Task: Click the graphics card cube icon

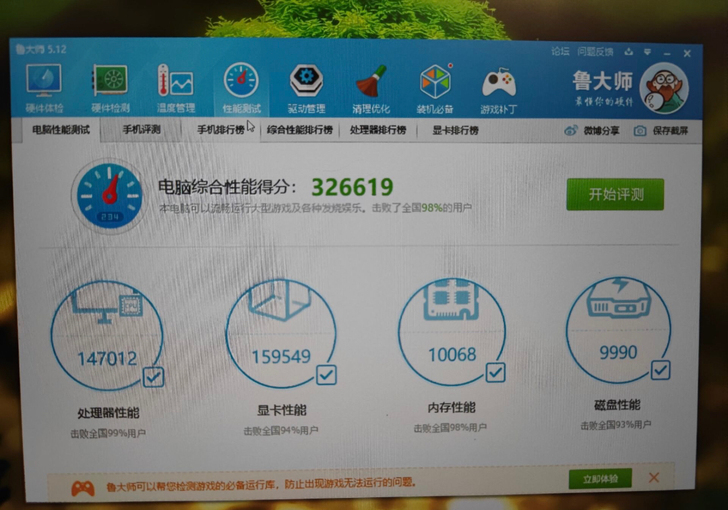Action: pos(280,301)
